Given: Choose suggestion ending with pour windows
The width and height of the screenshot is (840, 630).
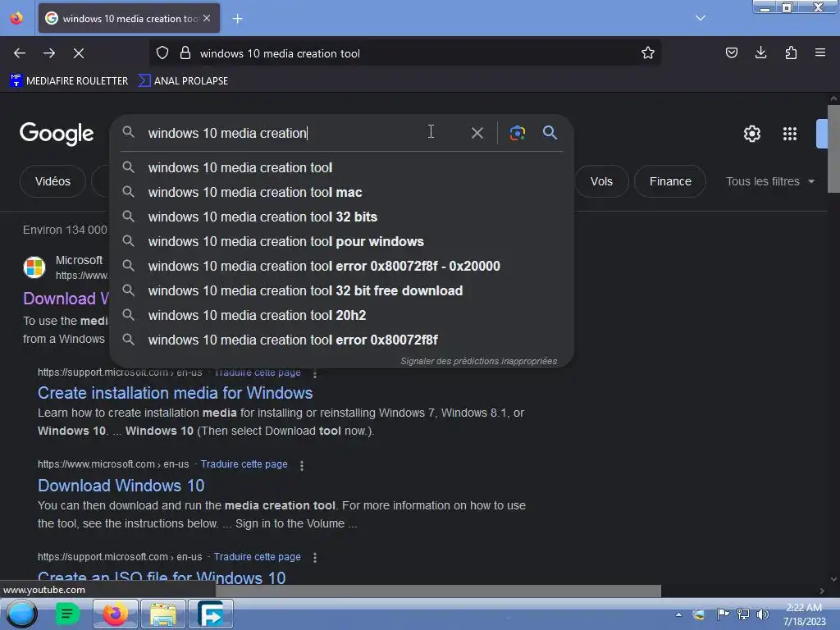Looking at the screenshot, I should pyautogui.click(x=342, y=242).
